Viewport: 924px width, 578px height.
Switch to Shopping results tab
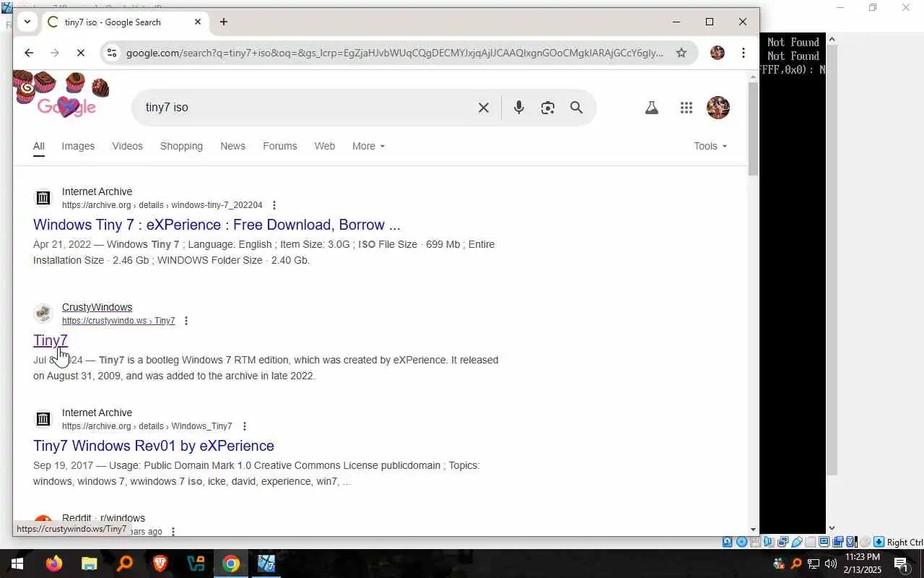click(x=181, y=146)
